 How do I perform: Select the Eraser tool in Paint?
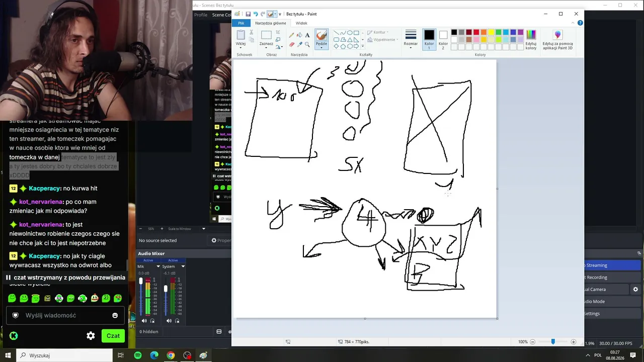pyautogui.click(x=291, y=44)
